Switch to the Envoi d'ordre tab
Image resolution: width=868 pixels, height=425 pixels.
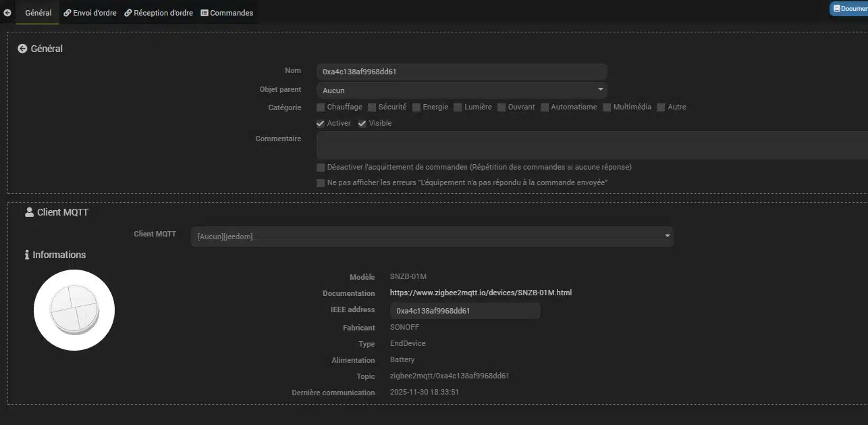(x=90, y=13)
